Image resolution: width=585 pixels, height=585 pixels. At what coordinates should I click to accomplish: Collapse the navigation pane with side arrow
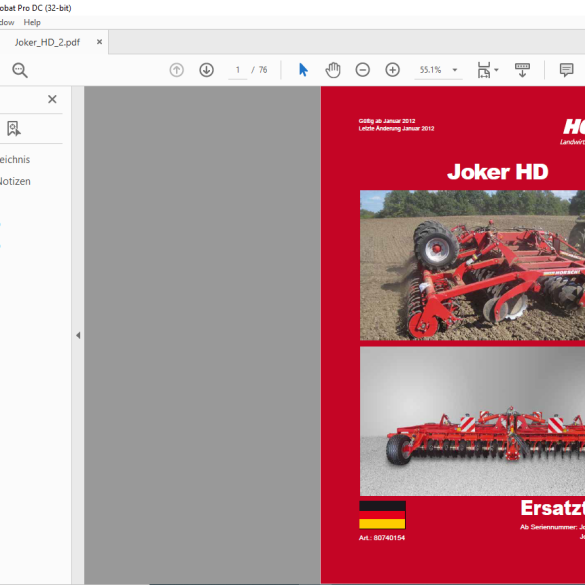point(78,335)
